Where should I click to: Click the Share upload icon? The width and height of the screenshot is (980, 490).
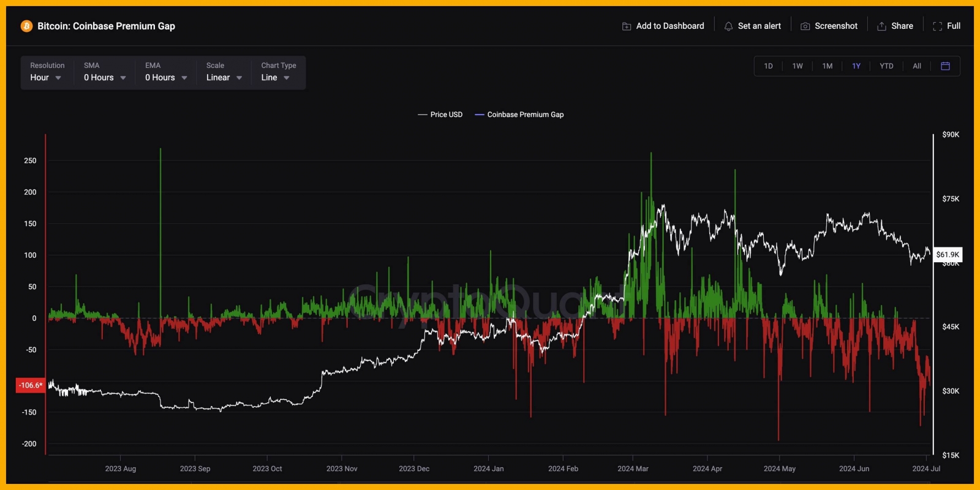(881, 26)
